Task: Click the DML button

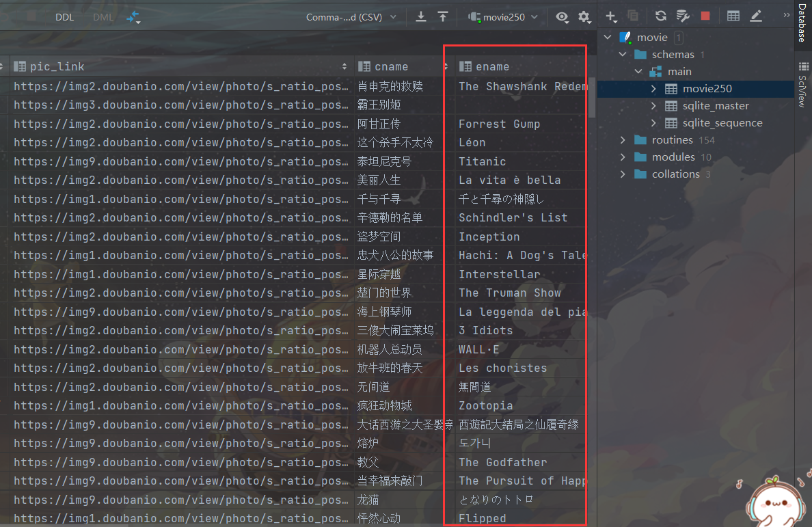Action: click(x=103, y=17)
